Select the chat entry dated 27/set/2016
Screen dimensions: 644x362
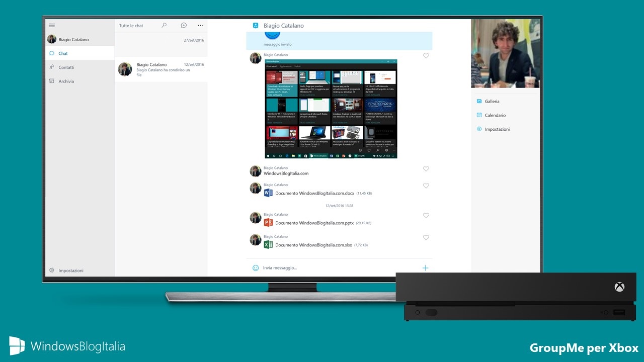coord(161,45)
